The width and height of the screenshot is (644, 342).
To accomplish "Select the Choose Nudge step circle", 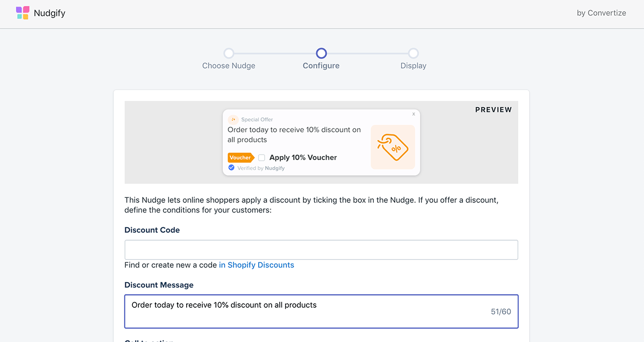I will [x=229, y=53].
